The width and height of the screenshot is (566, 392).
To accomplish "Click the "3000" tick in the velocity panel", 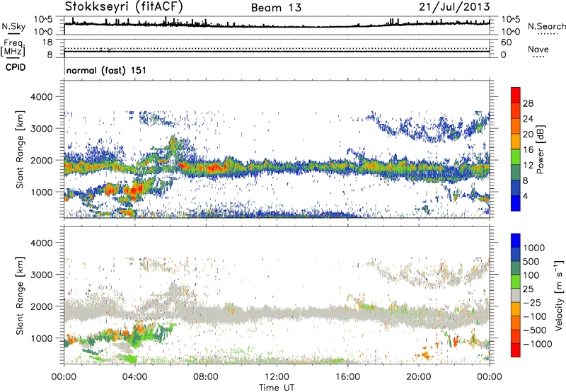I will point(41,275).
